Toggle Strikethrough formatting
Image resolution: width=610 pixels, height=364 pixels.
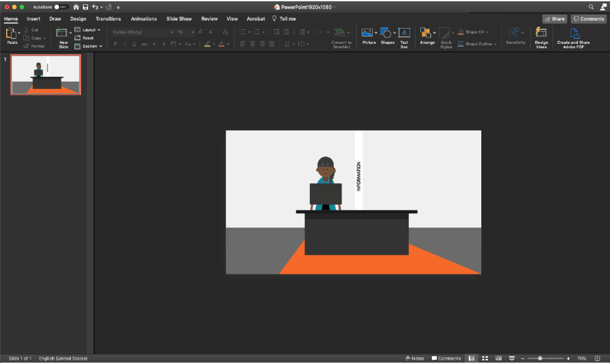[145, 44]
